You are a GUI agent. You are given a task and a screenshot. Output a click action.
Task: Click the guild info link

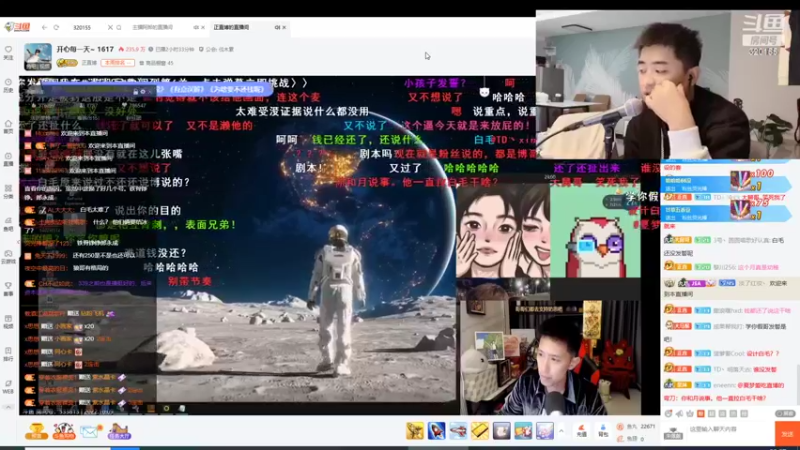216,49
